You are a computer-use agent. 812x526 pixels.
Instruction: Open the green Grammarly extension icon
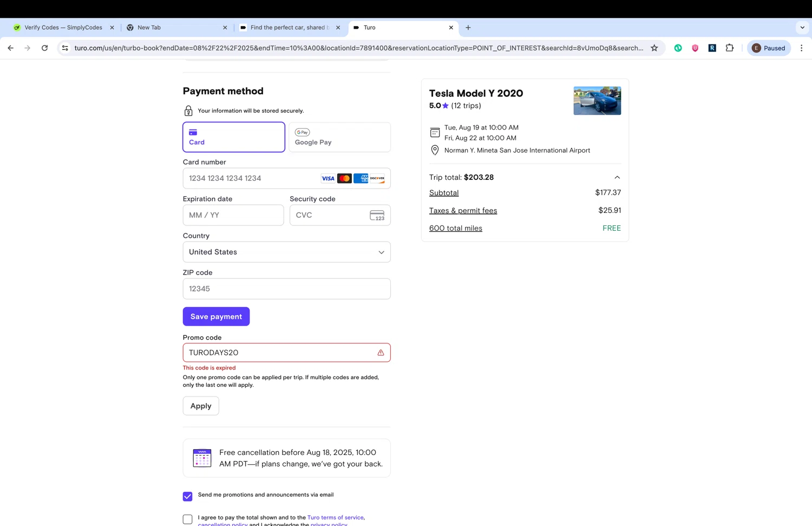pyautogui.click(x=678, y=48)
